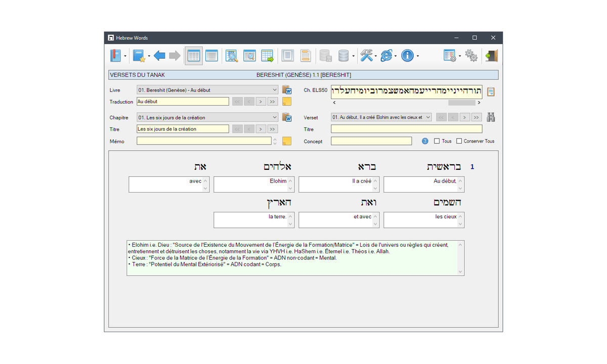Click the Verset Titre input field
The height and width of the screenshot is (364, 607).
tap(407, 129)
